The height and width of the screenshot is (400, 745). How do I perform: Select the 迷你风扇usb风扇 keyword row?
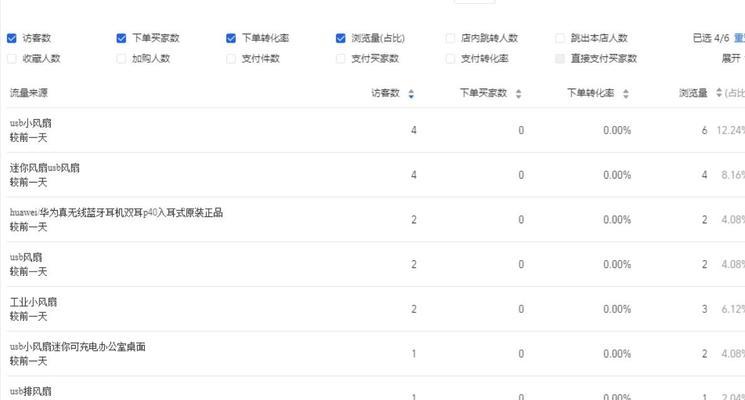pyautogui.click(x=376, y=175)
